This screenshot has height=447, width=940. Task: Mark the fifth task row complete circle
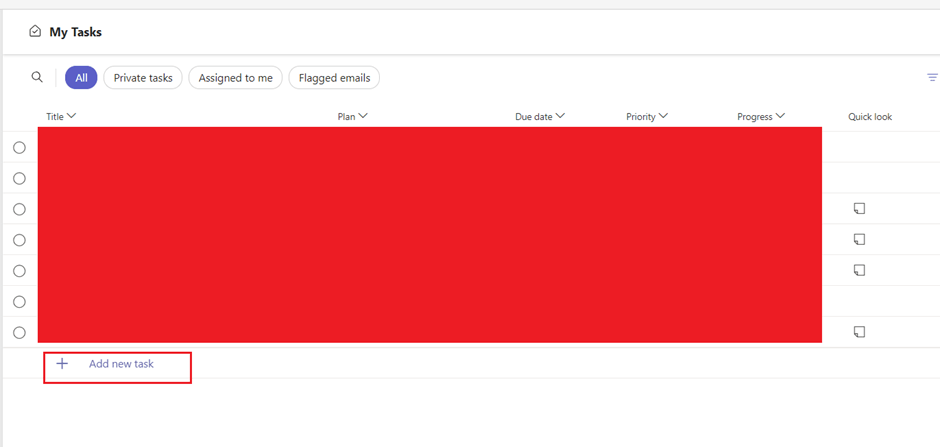[x=20, y=271]
